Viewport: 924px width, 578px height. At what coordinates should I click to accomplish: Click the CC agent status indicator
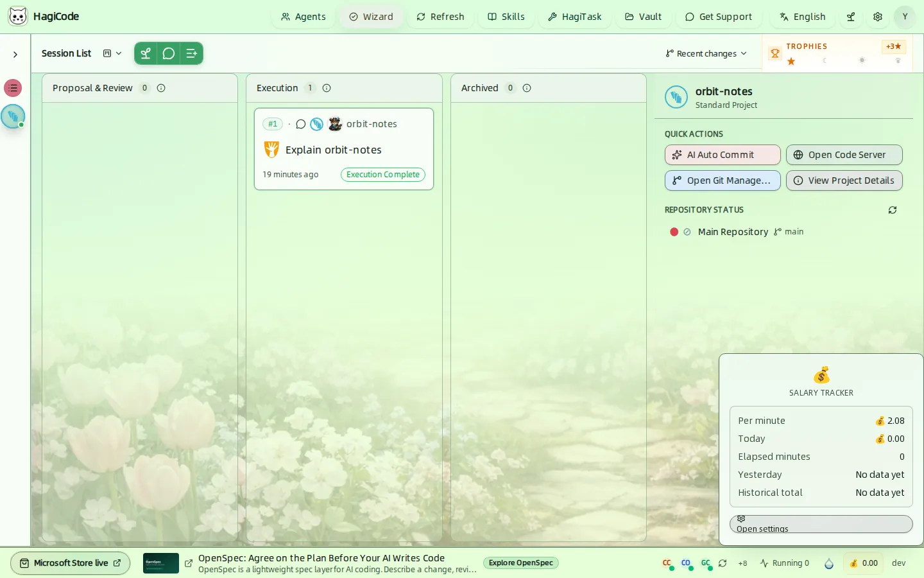tap(667, 563)
